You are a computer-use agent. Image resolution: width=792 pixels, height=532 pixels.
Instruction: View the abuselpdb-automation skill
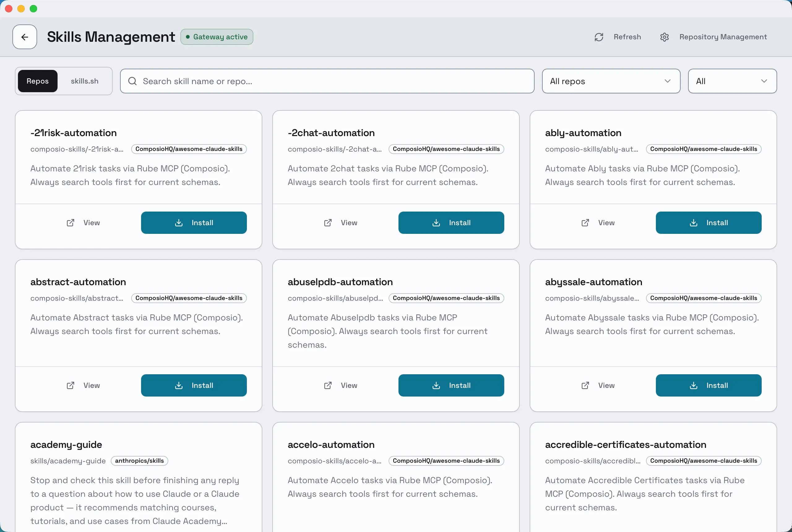pos(340,385)
